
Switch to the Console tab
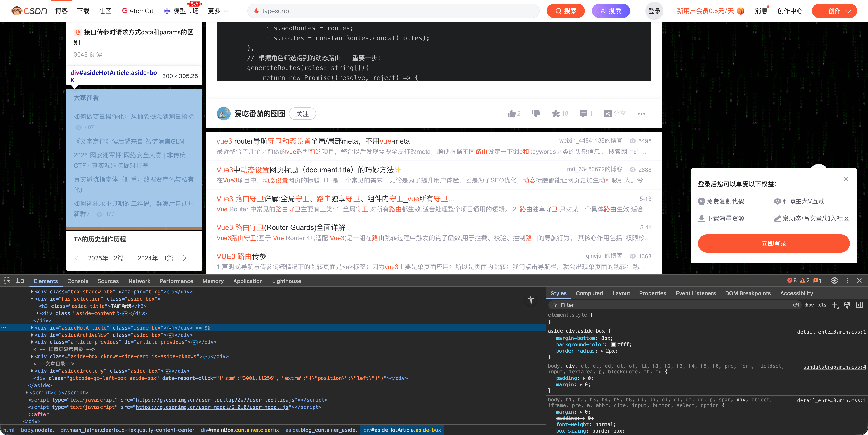pyautogui.click(x=78, y=281)
